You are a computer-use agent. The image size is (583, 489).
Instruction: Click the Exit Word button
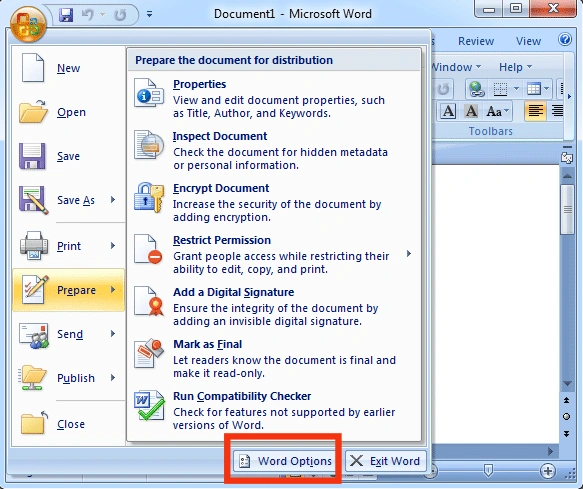coord(386,461)
